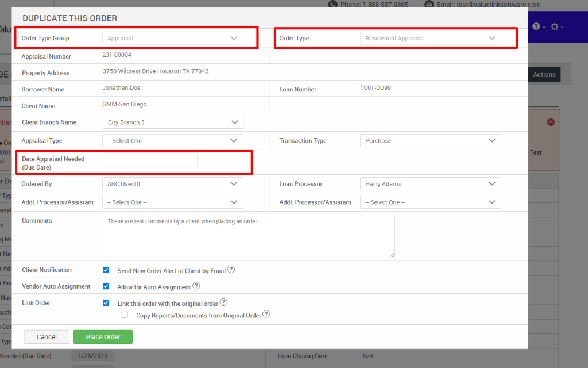Open the Loan Processor dropdown
Screen dimensions: 588x368
(430, 184)
